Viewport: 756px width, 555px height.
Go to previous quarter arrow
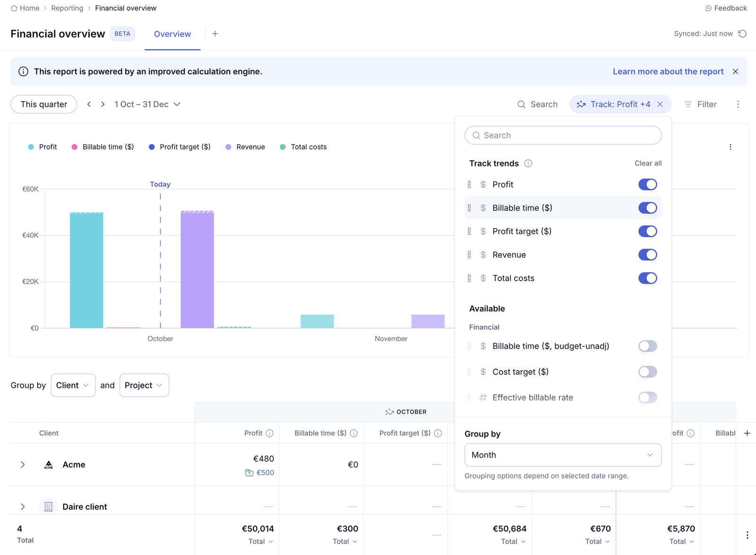(89, 104)
